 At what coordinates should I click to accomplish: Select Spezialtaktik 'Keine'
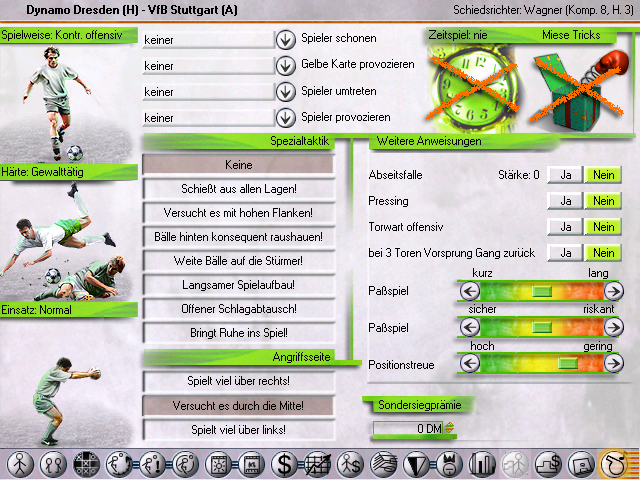click(238, 165)
